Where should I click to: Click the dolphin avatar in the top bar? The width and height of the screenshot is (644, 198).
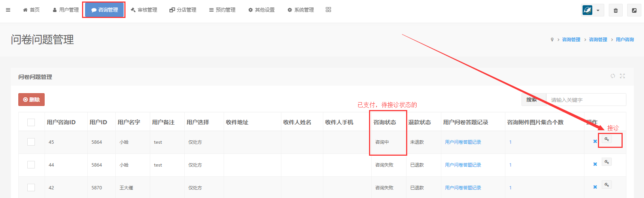click(x=587, y=10)
